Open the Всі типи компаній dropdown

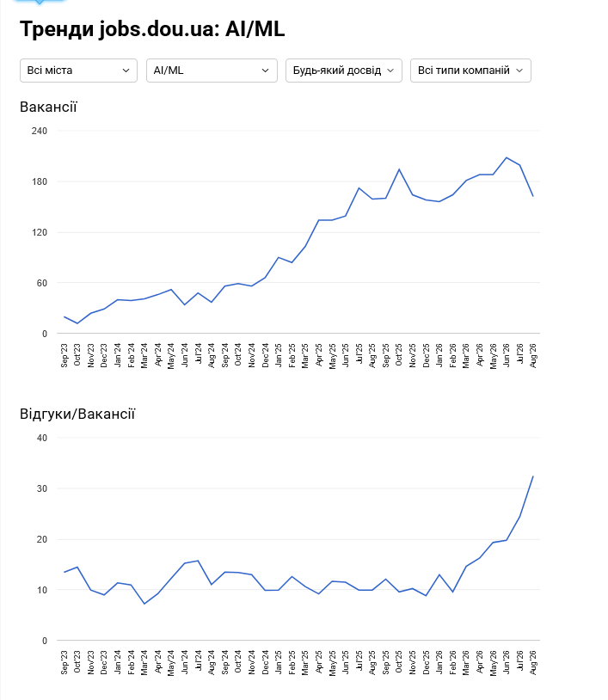[470, 71]
